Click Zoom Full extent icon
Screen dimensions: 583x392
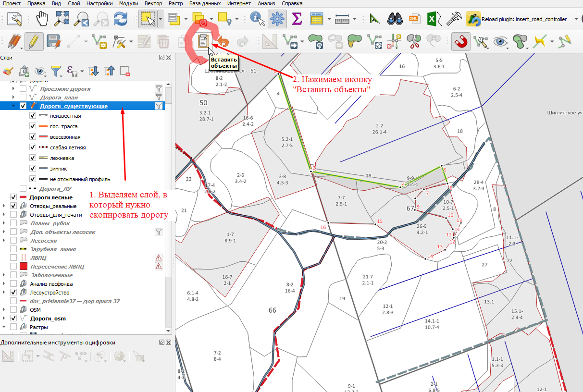[x=62, y=19]
